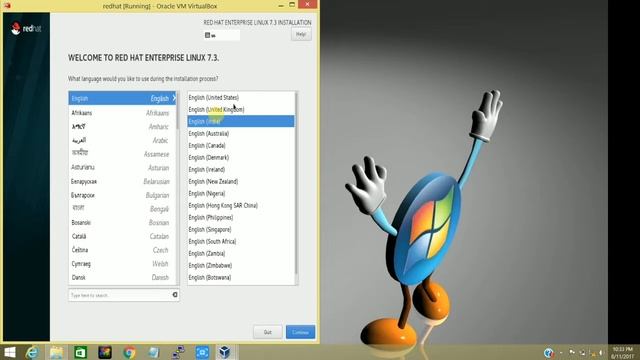Image resolution: width=640 pixels, height=360 pixels.
Task: Click the keyboard layout 'us' indicator
Action: pyautogui.click(x=222, y=36)
